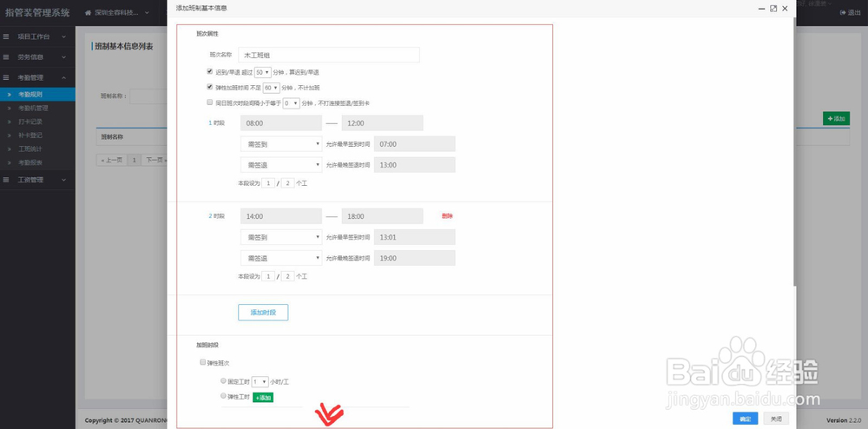Open the 需签到 dropdown in 1 时段
868x429 pixels.
click(281, 144)
